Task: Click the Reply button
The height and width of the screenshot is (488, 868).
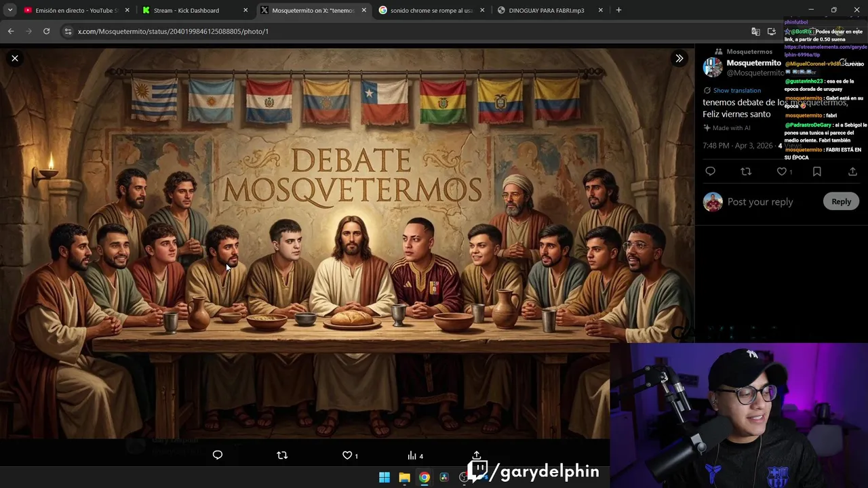Action: tap(841, 201)
